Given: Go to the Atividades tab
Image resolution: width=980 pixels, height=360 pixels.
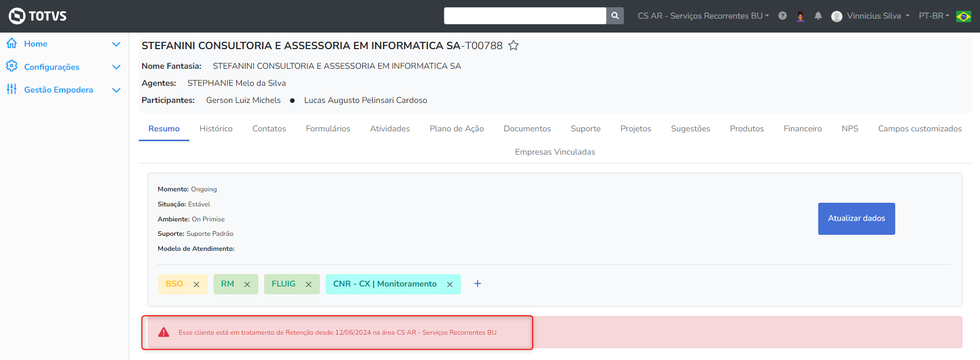Looking at the screenshot, I should pyautogui.click(x=390, y=129).
